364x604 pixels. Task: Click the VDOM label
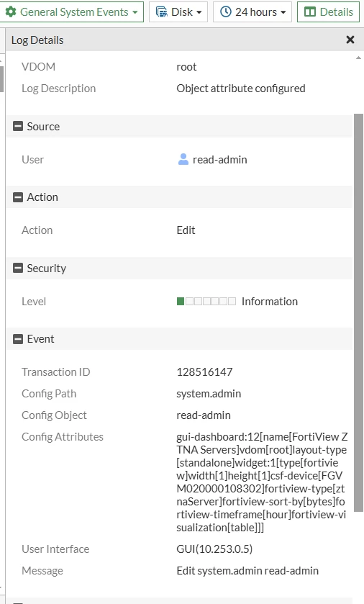[38, 67]
